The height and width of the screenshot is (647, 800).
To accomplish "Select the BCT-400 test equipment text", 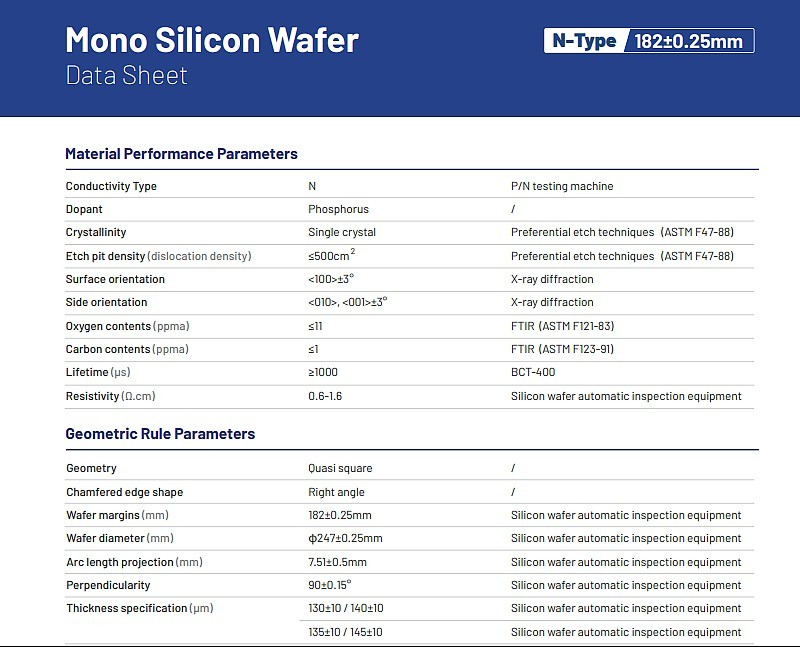I will [533, 372].
